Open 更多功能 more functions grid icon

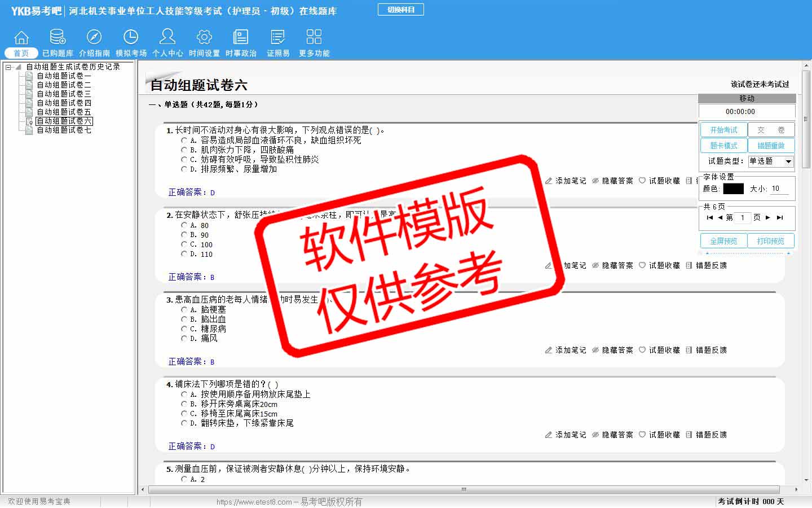314,37
